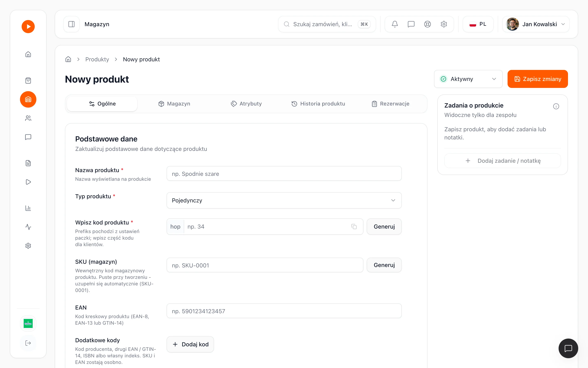Open the notifications bell icon
The width and height of the screenshot is (588, 368).
coord(395,24)
